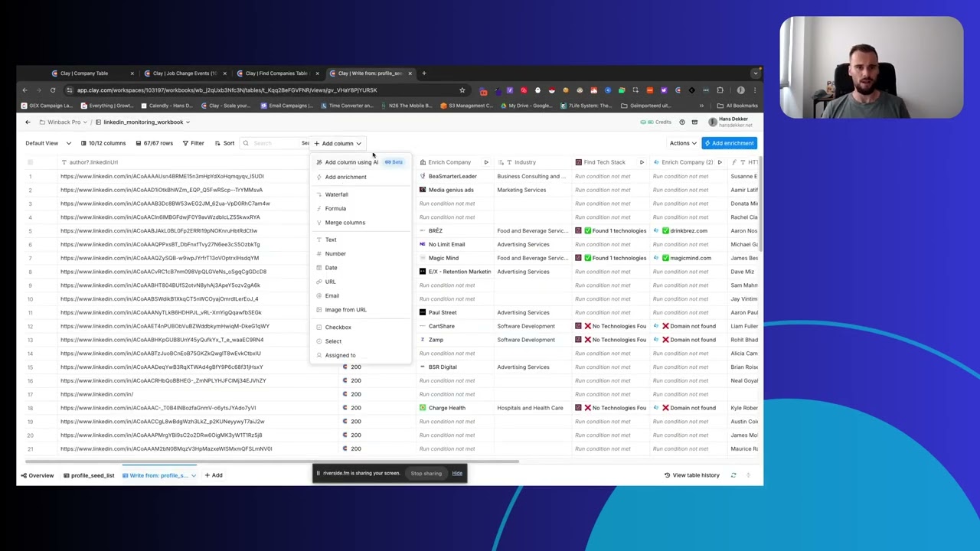The width and height of the screenshot is (980, 551).
Task: Open the profile_seed_list table tab
Action: coord(89,475)
